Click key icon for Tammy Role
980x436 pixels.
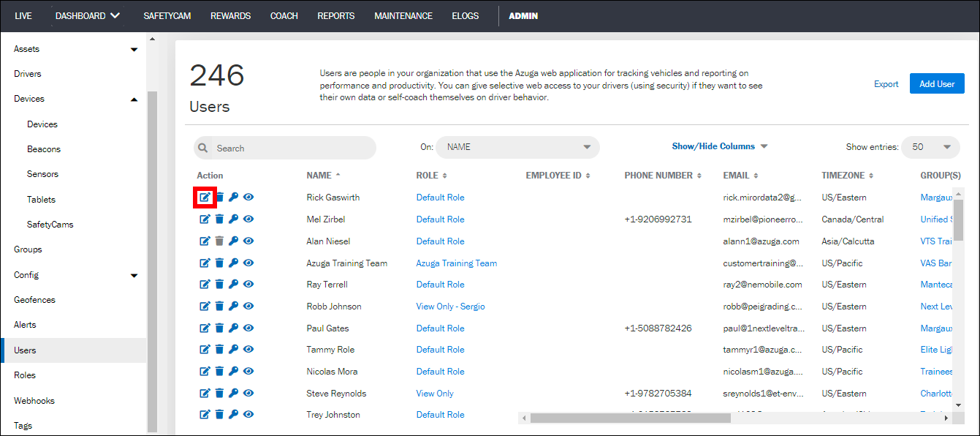[x=233, y=350]
